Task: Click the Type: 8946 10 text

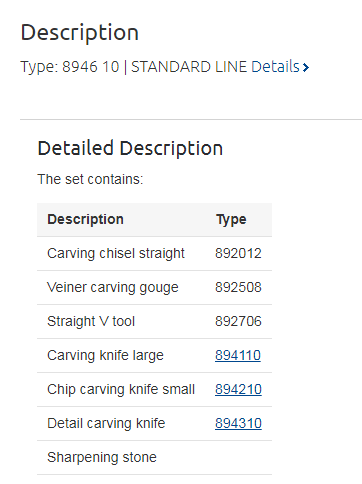Action: [70, 67]
